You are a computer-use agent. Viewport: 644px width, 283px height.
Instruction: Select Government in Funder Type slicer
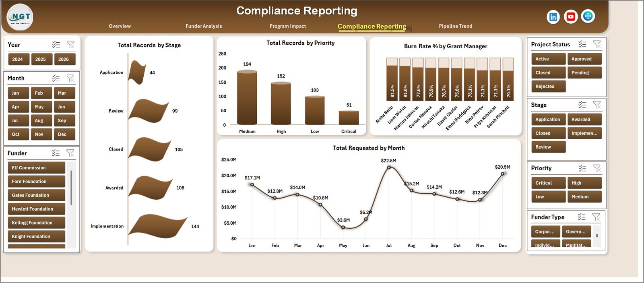point(576,231)
